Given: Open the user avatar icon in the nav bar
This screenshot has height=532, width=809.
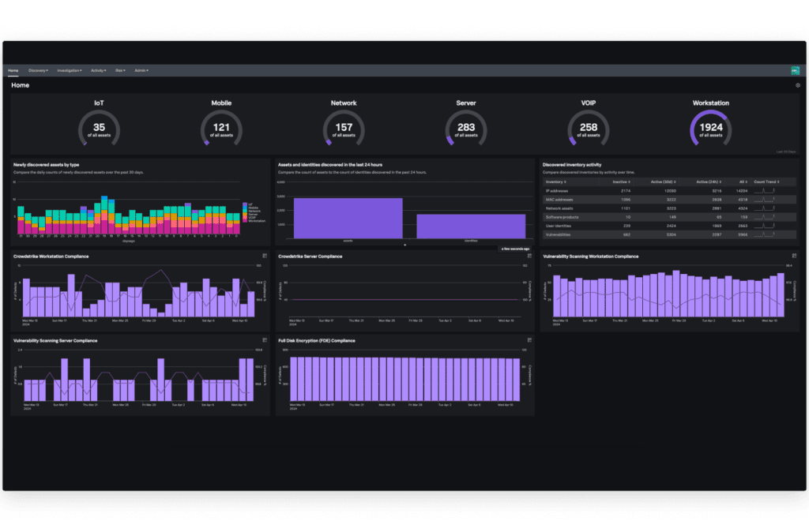Looking at the screenshot, I should tap(795, 70).
